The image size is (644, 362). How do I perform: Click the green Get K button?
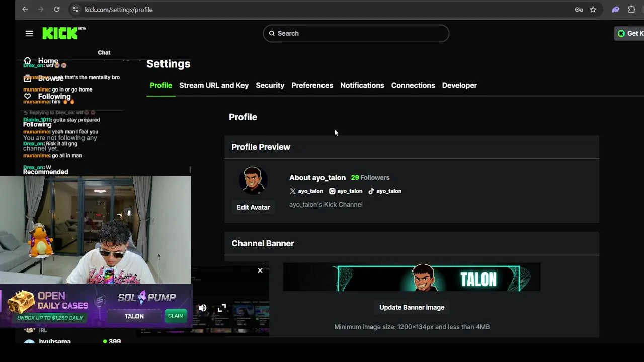[x=629, y=33]
